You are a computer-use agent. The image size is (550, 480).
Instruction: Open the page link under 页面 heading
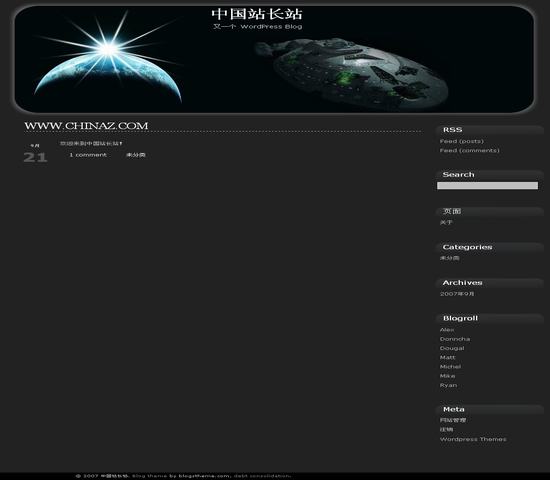coord(446,222)
